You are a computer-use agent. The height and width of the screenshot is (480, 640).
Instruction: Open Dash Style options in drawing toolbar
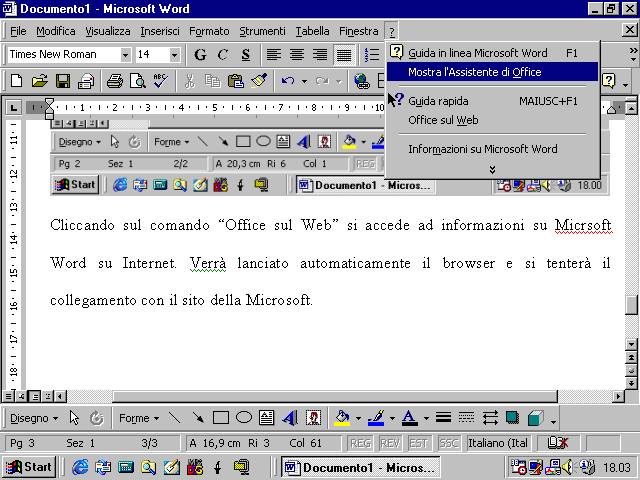click(466, 418)
